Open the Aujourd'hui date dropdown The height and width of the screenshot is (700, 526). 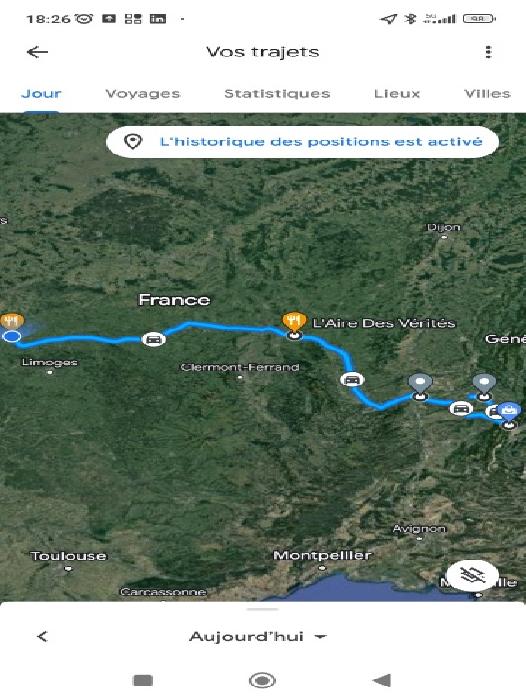pos(258,636)
